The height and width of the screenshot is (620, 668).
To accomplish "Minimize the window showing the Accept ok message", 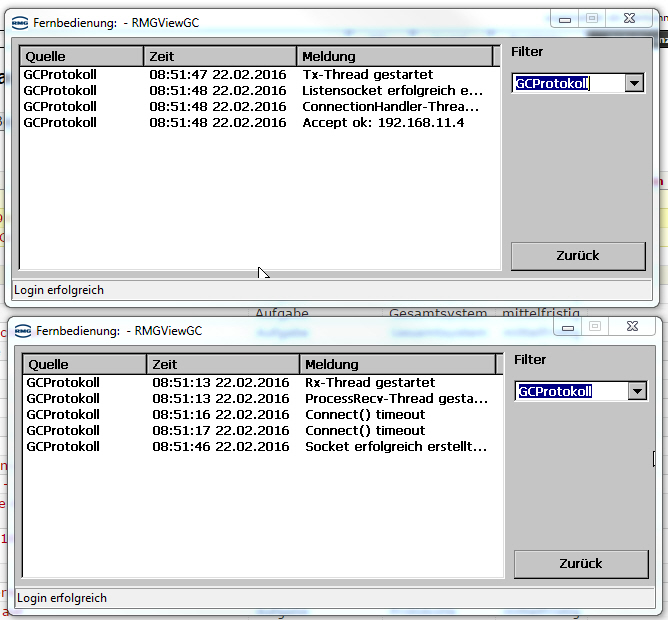I will tap(566, 19).
